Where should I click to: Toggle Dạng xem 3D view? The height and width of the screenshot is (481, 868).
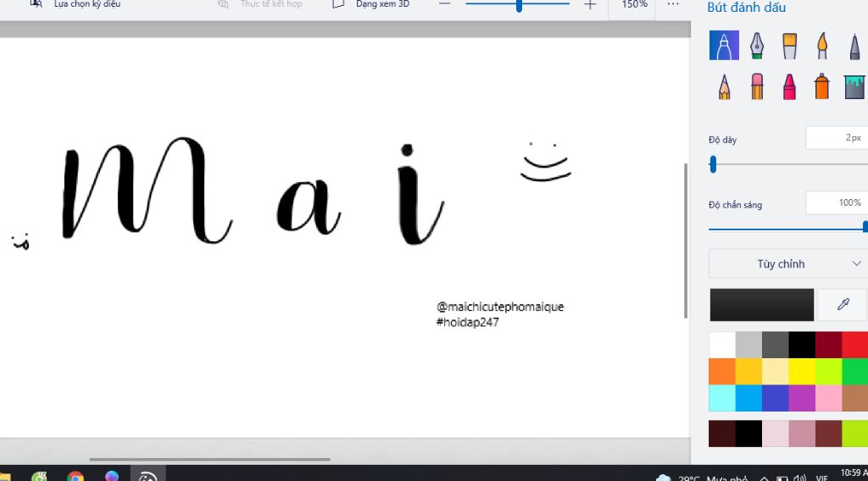pyautogui.click(x=371, y=4)
